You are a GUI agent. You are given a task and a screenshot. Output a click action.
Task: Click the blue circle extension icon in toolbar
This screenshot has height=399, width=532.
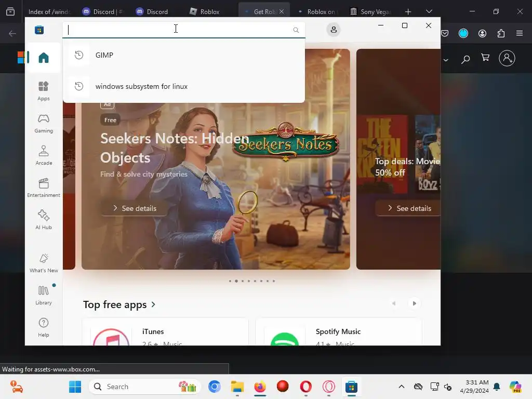click(x=463, y=33)
